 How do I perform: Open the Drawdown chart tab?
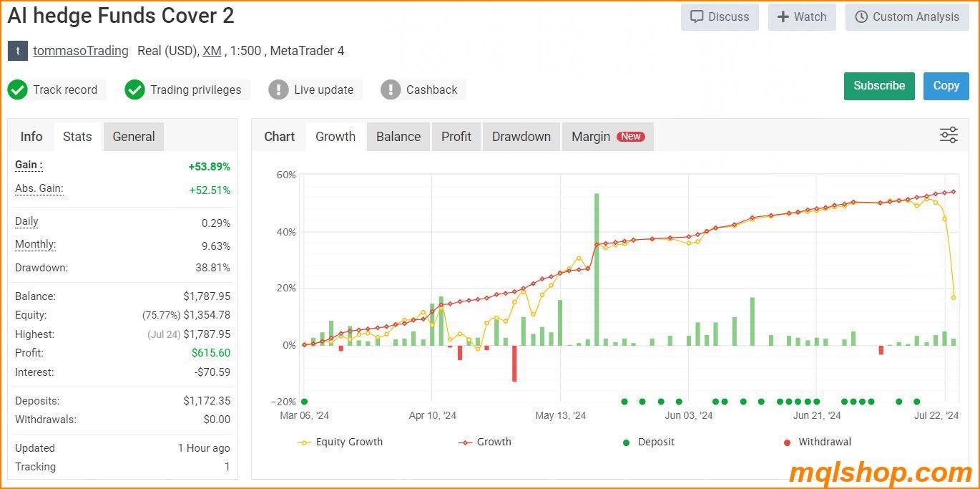click(x=521, y=136)
